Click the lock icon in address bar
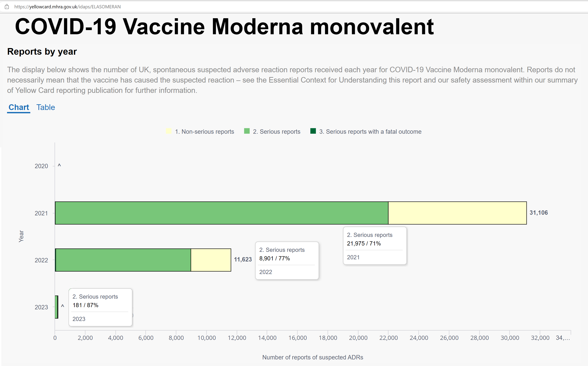The image size is (588, 366). pos(7,7)
